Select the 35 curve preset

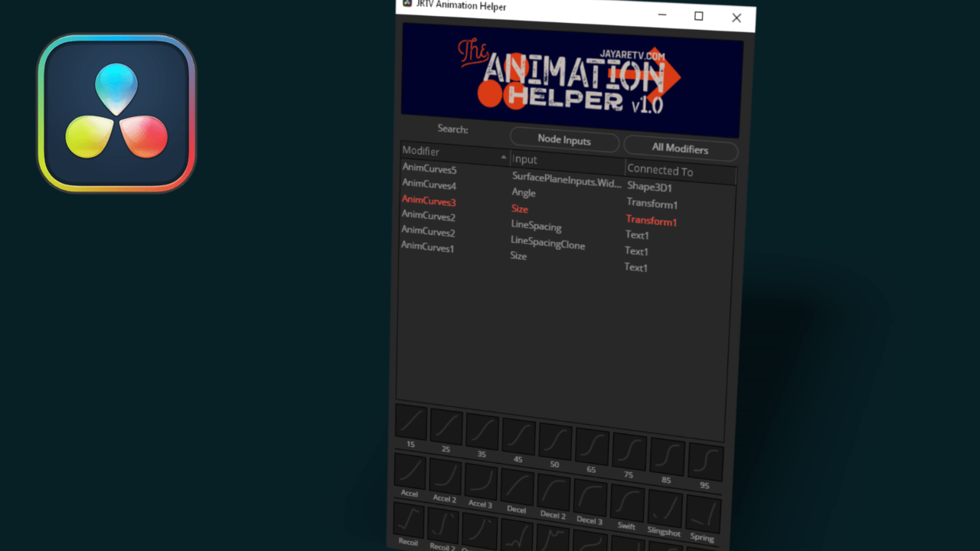coord(482,430)
